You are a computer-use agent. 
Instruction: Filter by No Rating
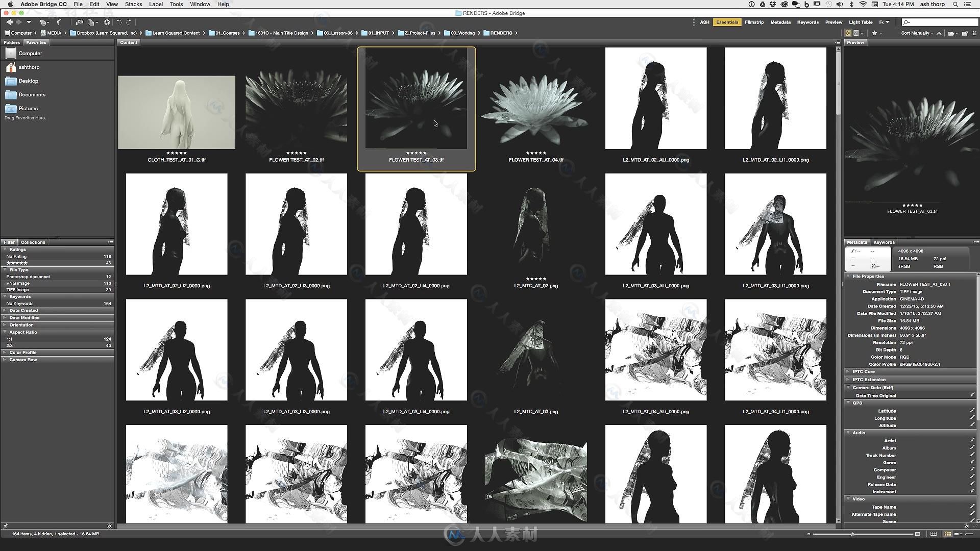pos(57,257)
